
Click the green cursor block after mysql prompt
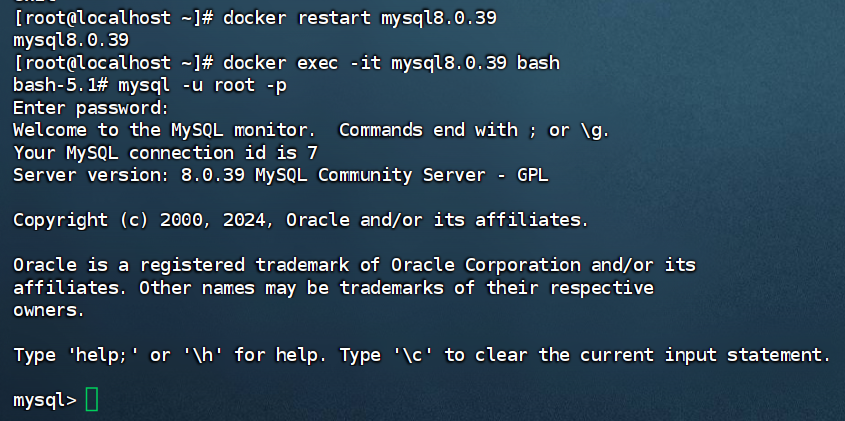(92, 400)
